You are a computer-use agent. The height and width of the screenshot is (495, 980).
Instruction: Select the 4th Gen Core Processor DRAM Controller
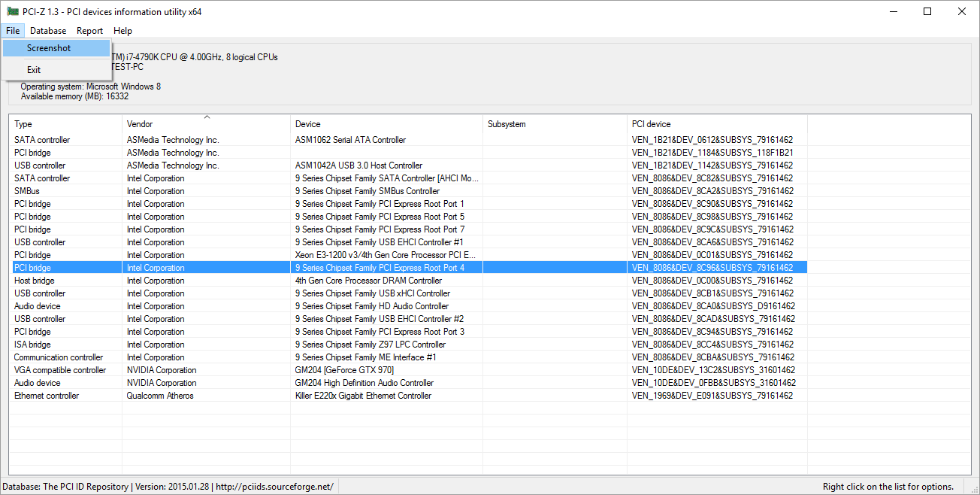pos(368,281)
